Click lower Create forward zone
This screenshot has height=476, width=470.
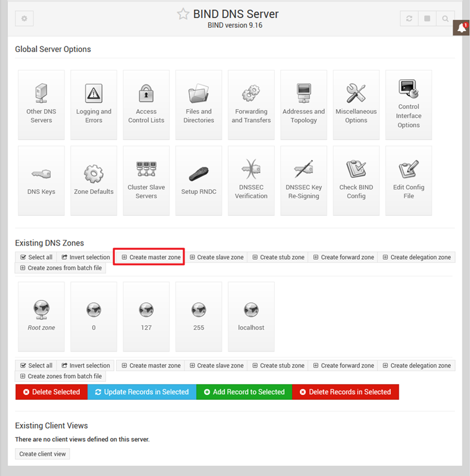click(x=344, y=366)
